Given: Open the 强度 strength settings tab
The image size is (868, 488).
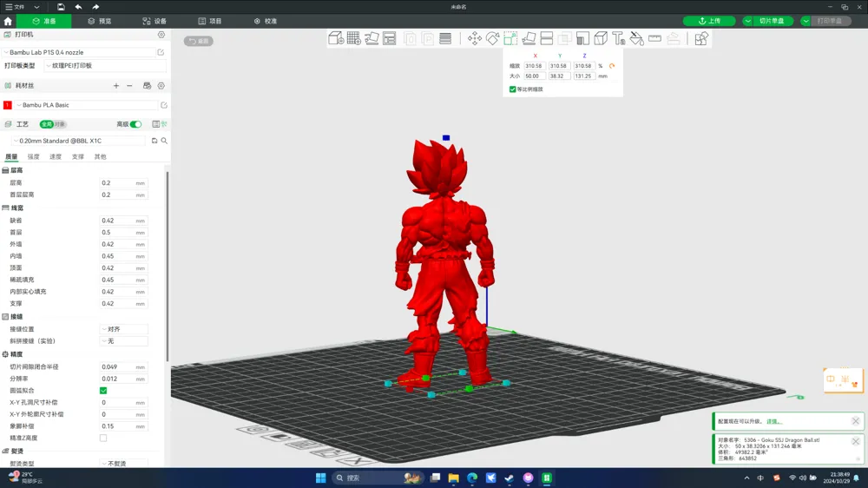Looking at the screenshot, I should click(34, 157).
